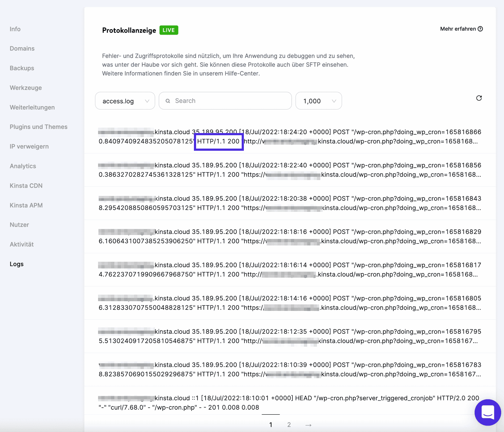Open the 1,000 line-count dropdown

[x=318, y=100]
